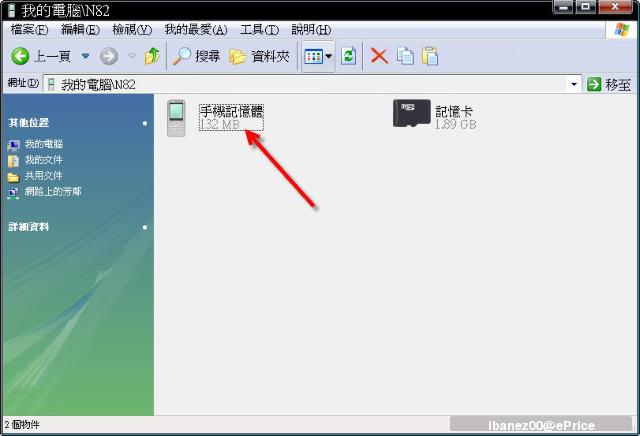Click the Refresh toolbar icon
Viewport: 640px width, 436px height.
tap(349, 56)
